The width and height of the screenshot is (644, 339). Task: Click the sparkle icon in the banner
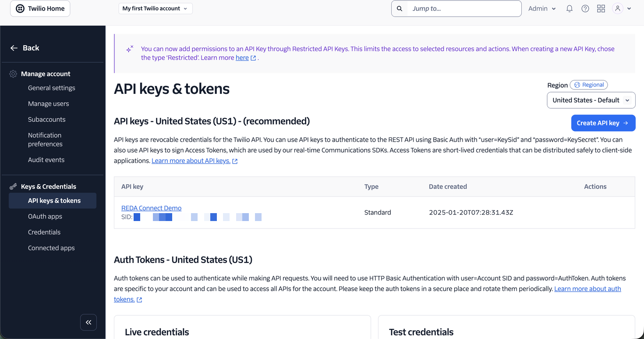130,49
